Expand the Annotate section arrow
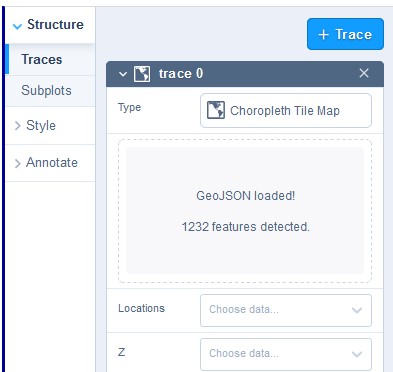393x372 pixels. click(17, 163)
